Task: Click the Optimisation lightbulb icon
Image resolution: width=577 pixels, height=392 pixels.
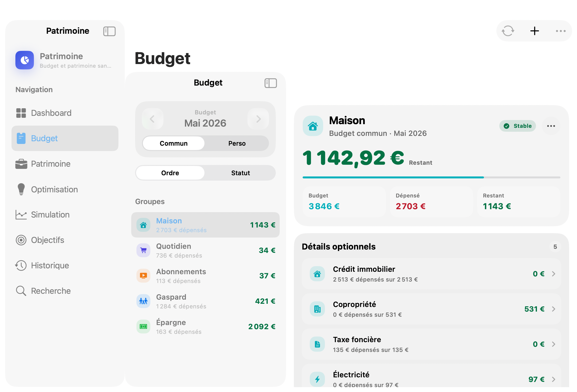Action: pyautogui.click(x=21, y=190)
